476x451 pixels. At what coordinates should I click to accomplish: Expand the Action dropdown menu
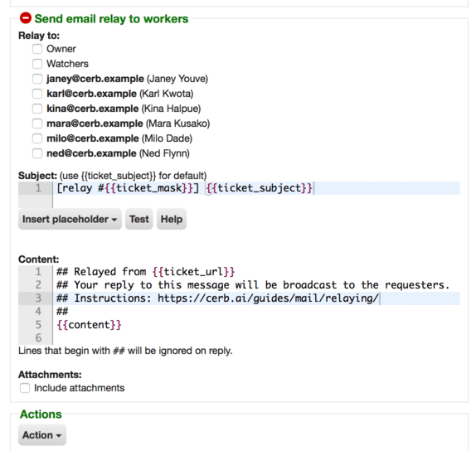(x=42, y=435)
